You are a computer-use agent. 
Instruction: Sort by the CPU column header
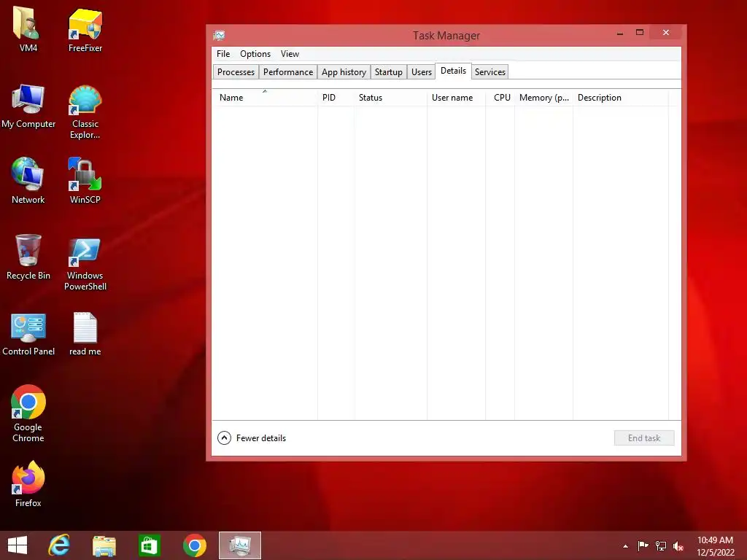coord(500,98)
